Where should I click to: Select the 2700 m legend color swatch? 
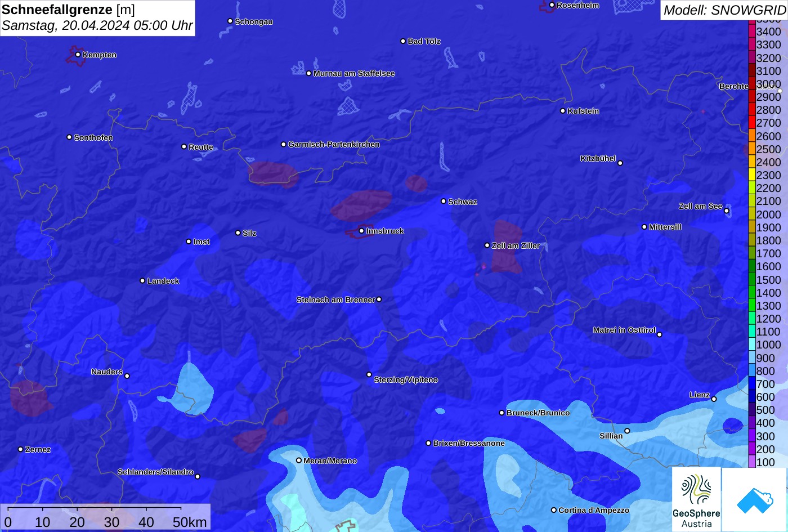751,123
